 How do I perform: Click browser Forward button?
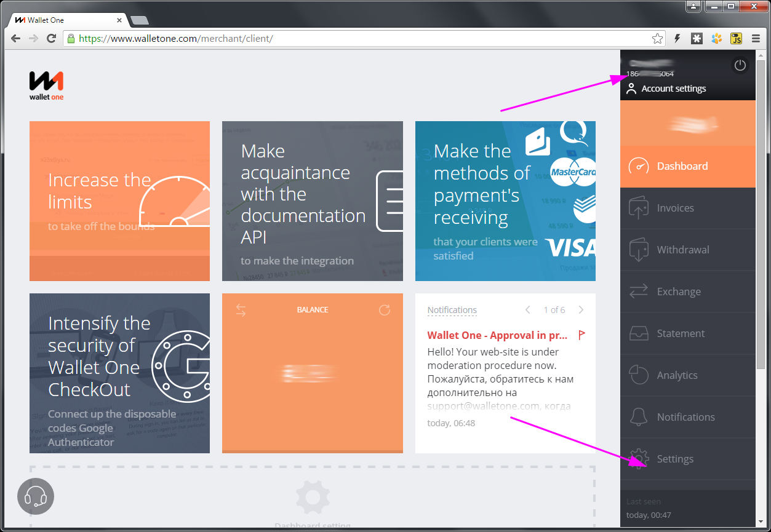point(34,38)
